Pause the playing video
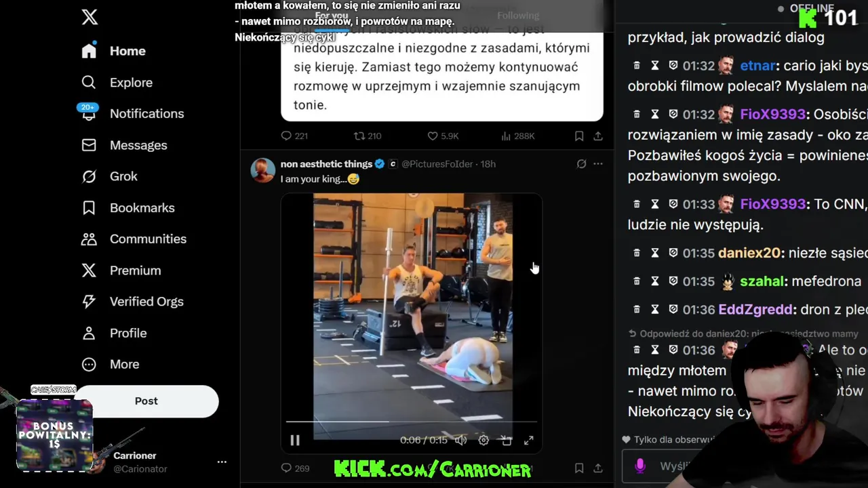This screenshot has height=488, width=868. pyautogui.click(x=295, y=440)
